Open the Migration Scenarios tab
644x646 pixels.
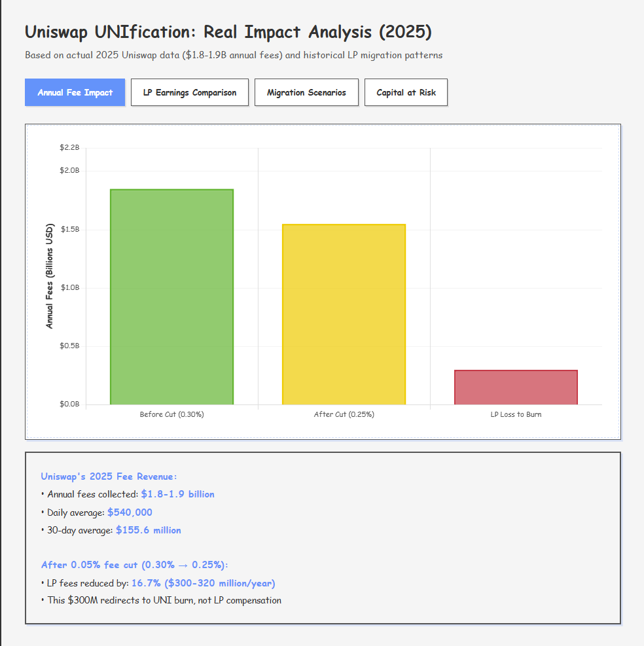pyautogui.click(x=306, y=92)
